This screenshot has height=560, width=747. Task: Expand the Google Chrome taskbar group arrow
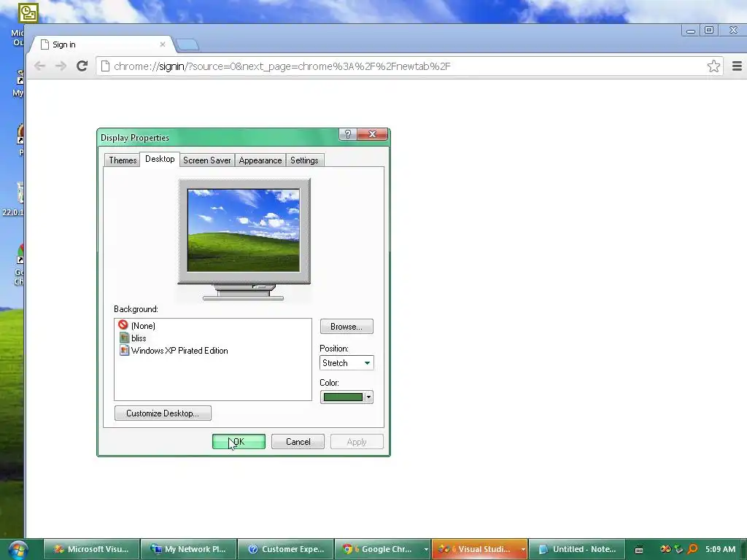pyautogui.click(x=426, y=550)
